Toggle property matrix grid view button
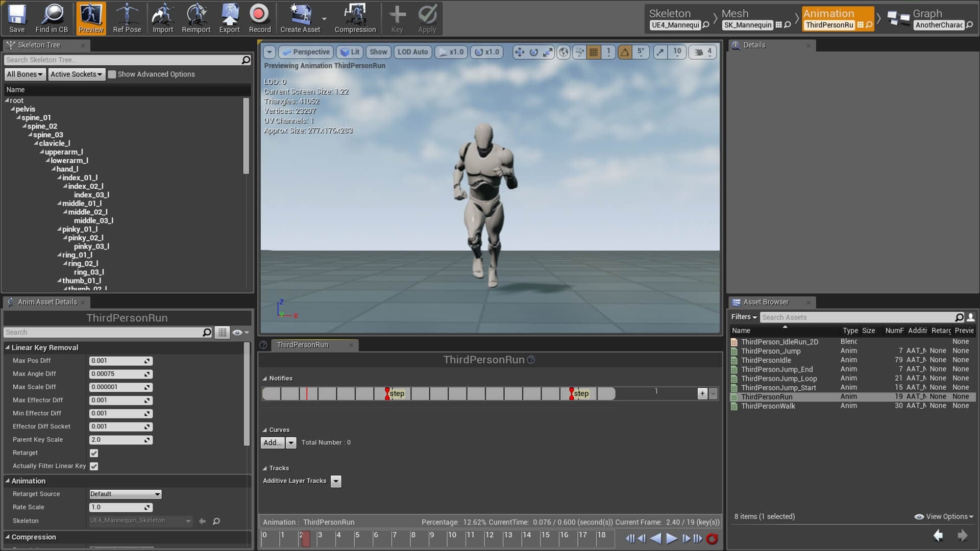Image resolution: width=980 pixels, height=551 pixels. pyautogui.click(x=223, y=333)
